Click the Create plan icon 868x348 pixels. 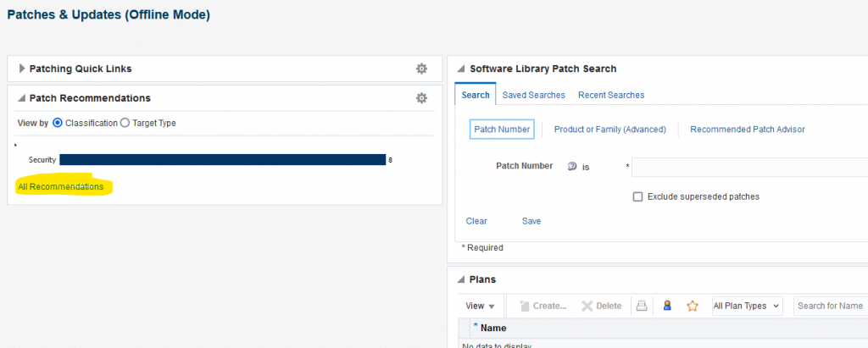tap(524, 306)
